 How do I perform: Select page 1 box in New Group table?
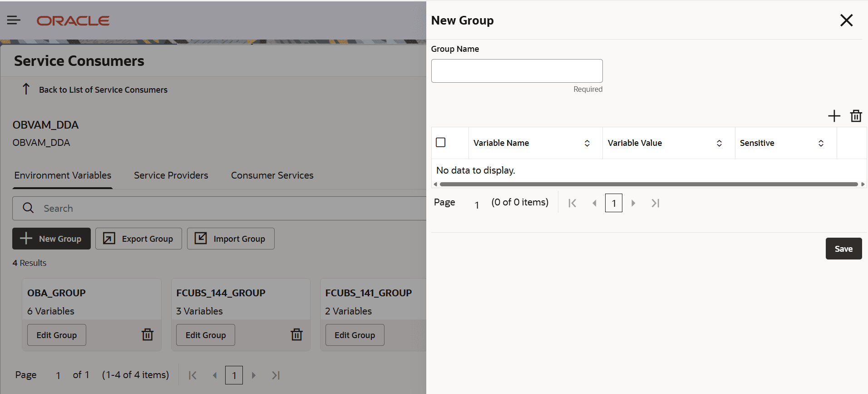614,203
